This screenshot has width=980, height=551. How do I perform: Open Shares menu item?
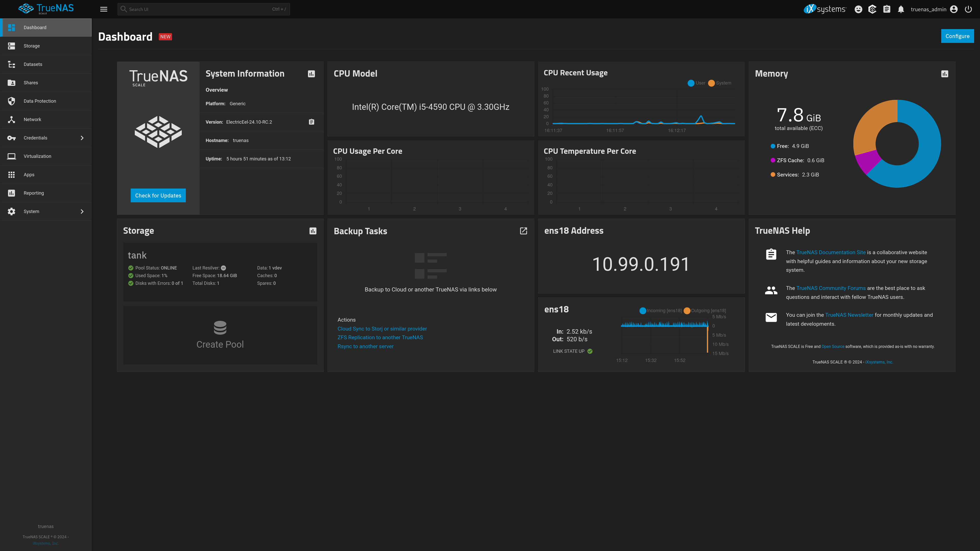[46, 83]
